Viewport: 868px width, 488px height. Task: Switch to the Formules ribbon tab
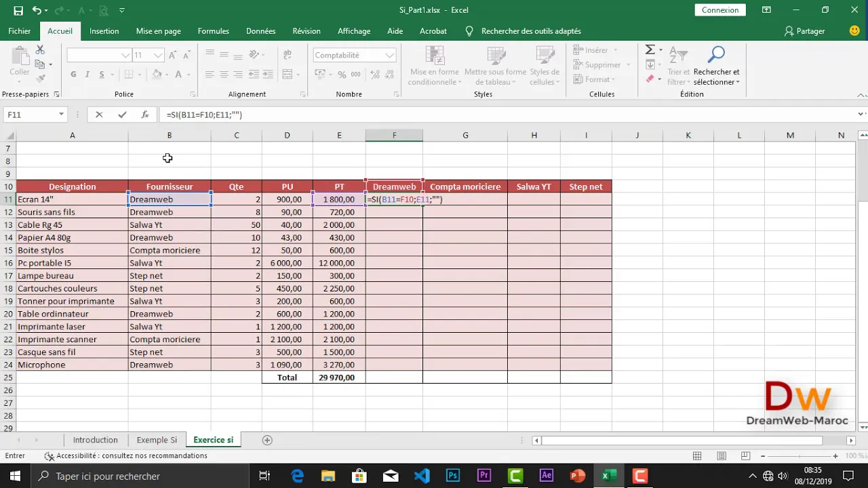[x=214, y=31]
